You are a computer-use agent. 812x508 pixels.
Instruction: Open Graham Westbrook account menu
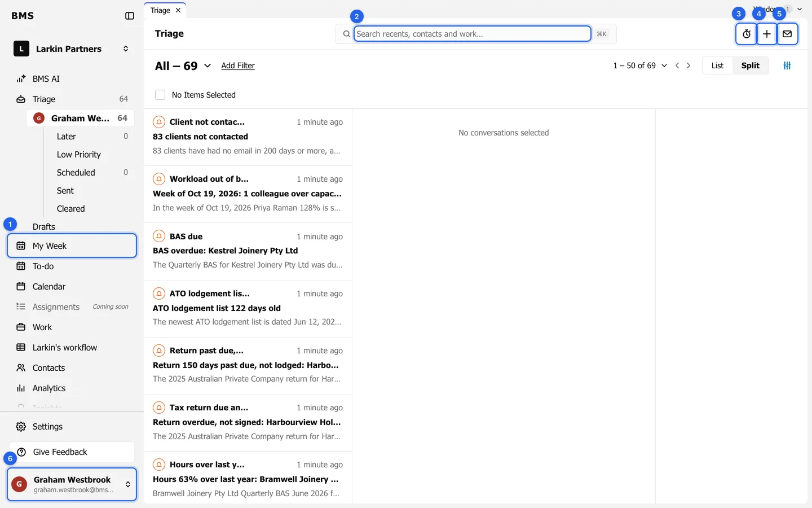[x=72, y=484]
